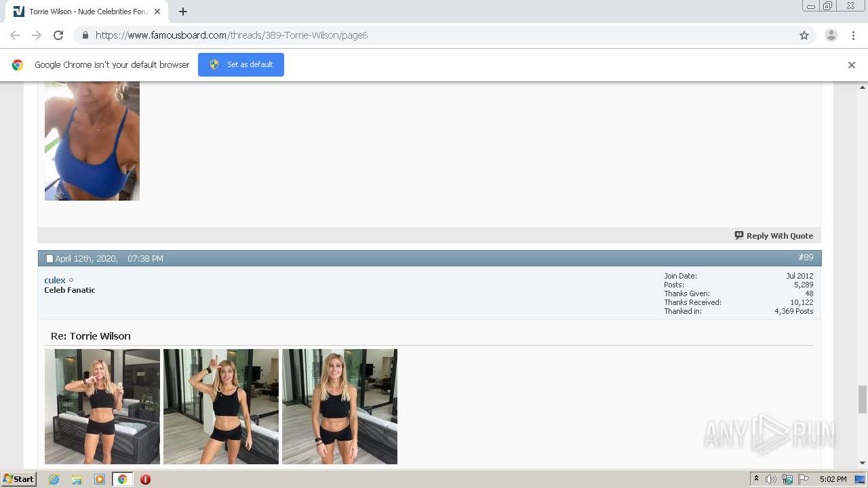The width and height of the screenshot is (868, 488).
Task: Open first thumbnail of woman holding a cup
Action: [x=102, y=407]
